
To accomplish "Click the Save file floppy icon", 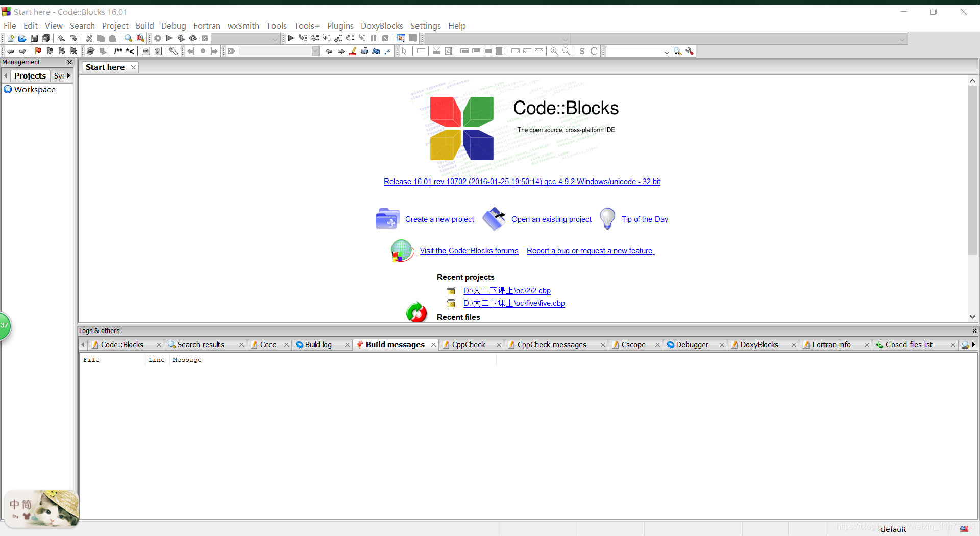I will [x=34, y=38].
